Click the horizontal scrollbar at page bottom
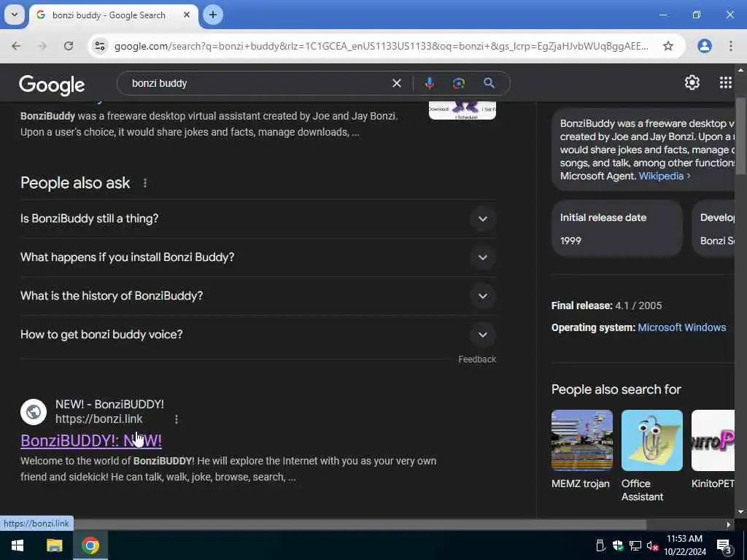This screenshot has width=747, height=560. 323,524
